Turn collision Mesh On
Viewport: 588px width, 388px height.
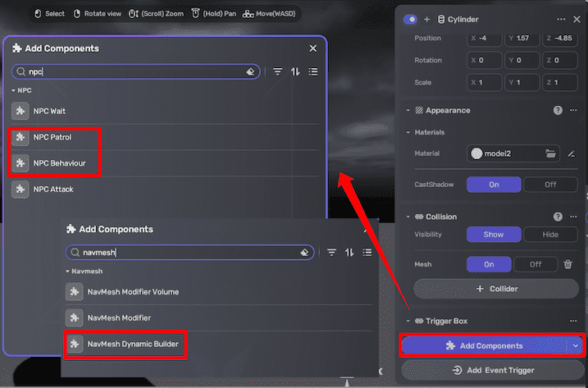click(x=489, y=264)
